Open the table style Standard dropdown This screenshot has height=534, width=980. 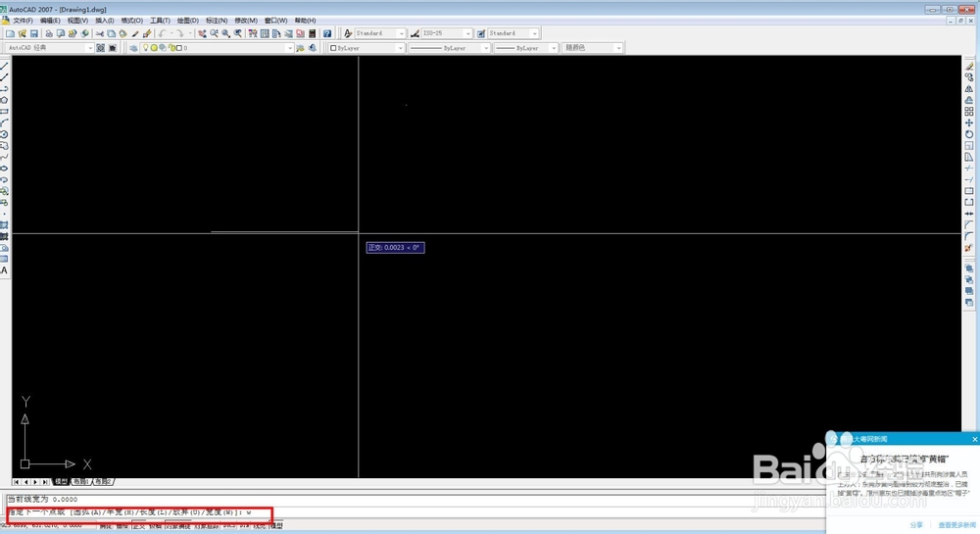(x=534, y=33)
